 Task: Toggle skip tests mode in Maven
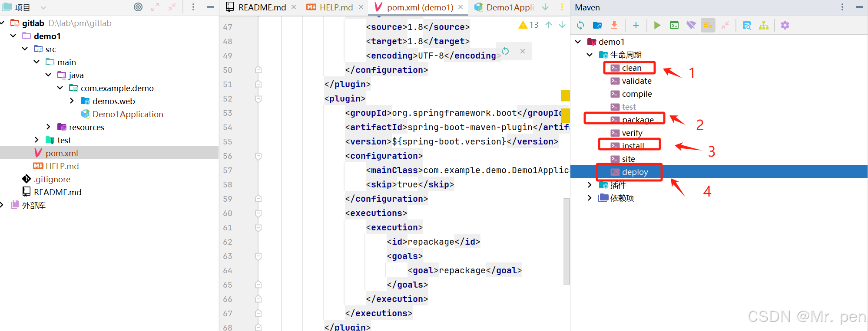coord(708,25)
